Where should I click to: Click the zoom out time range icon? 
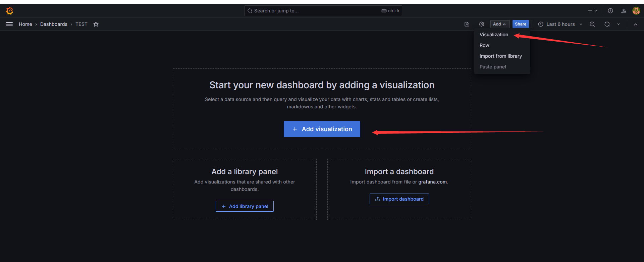tap(592, 24)
